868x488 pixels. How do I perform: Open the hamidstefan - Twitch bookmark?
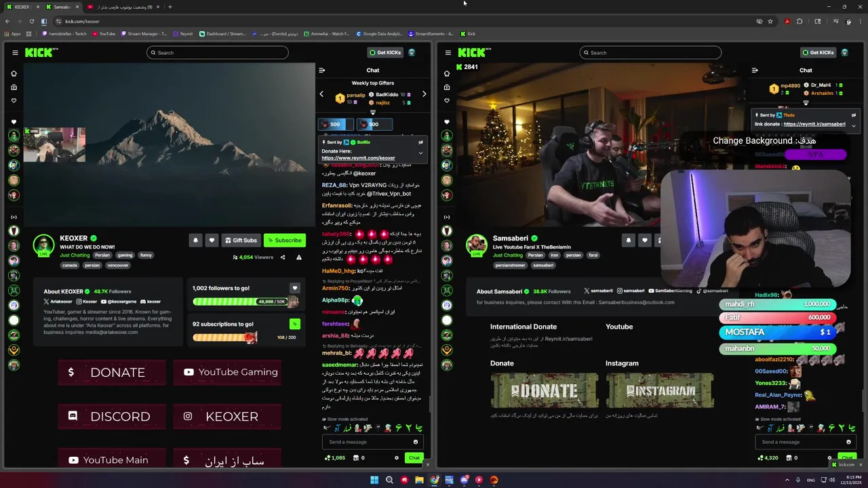[64, 33]
